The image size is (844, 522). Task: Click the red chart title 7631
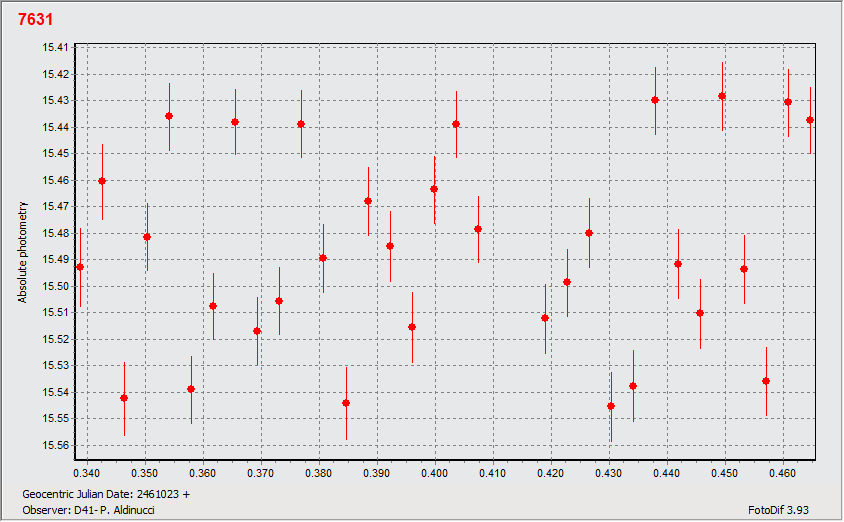pyautogui.click(x=36, y=19)
